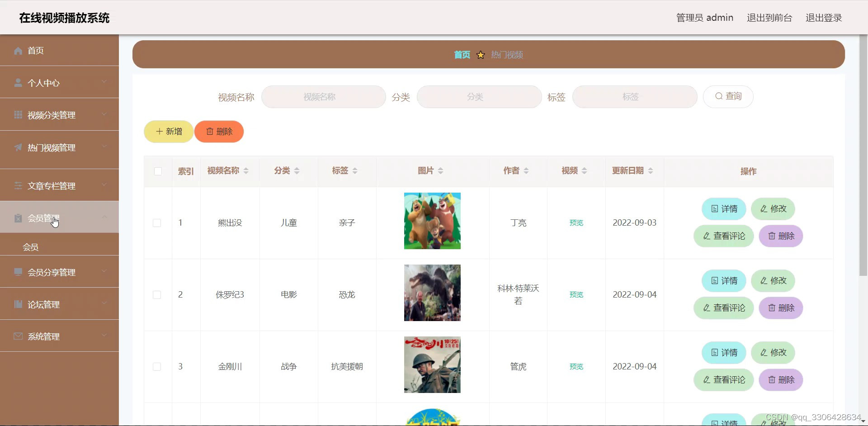
Task: Click 预览 link for 熊出没
Action: (576, 223)
